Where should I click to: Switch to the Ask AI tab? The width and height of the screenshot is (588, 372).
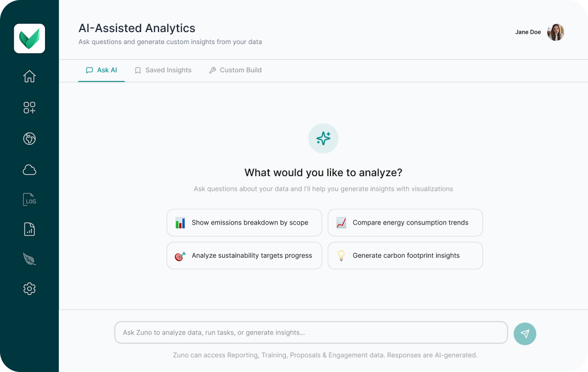point(101,70)
